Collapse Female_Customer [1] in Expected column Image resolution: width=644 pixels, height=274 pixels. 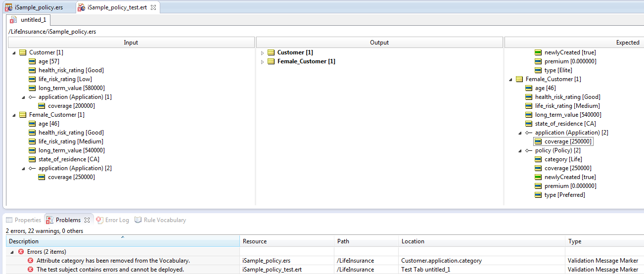tap(510, 79)
